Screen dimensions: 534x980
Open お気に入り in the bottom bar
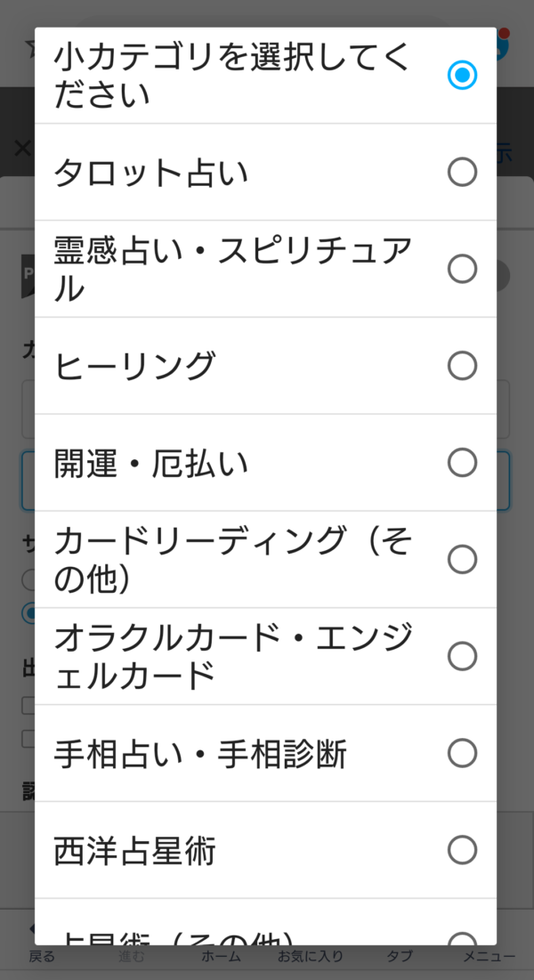[x=310, y=957]
